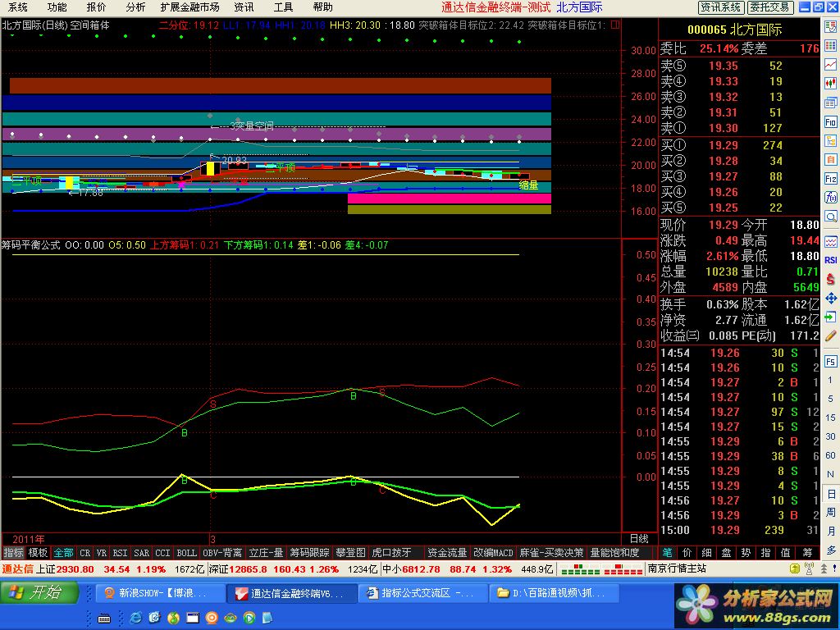The height and width of the screenshot is (630, 840).
Task: Open the 扩展金融市场 menu
Action: point(190,7)
